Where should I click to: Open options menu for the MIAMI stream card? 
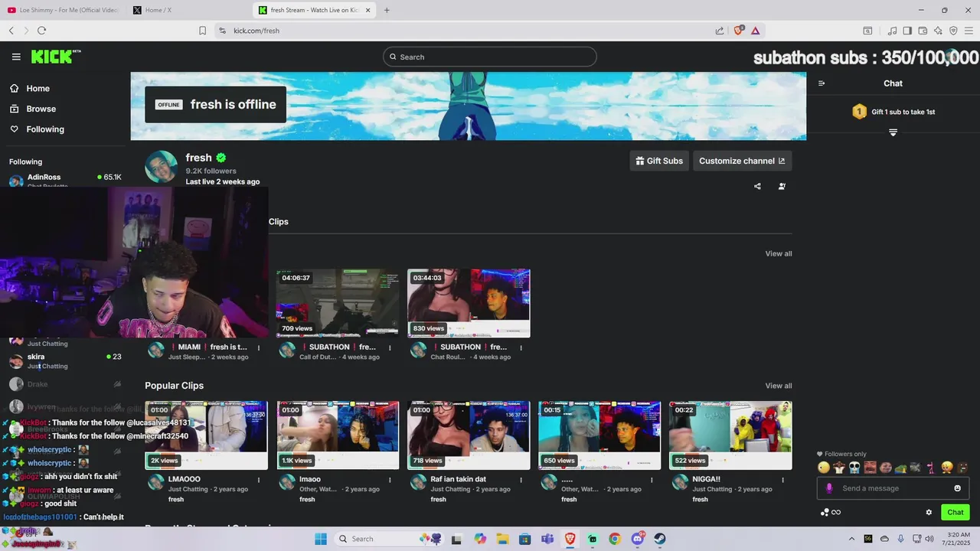coord(259,347)
